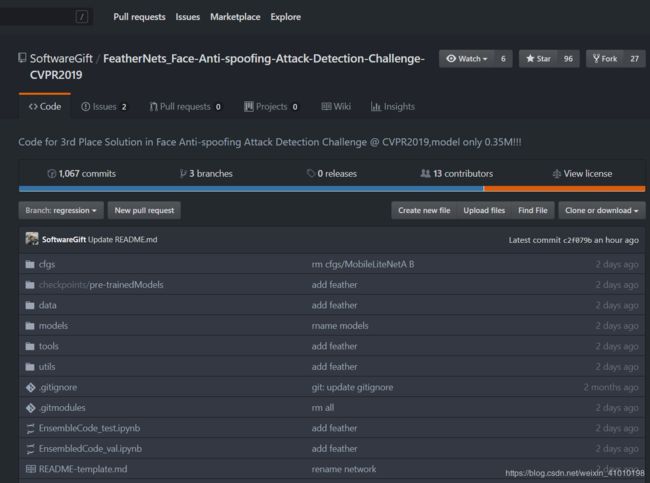The image size is (650, 483).
Task: Click Find File button
Action: (533, 210)
